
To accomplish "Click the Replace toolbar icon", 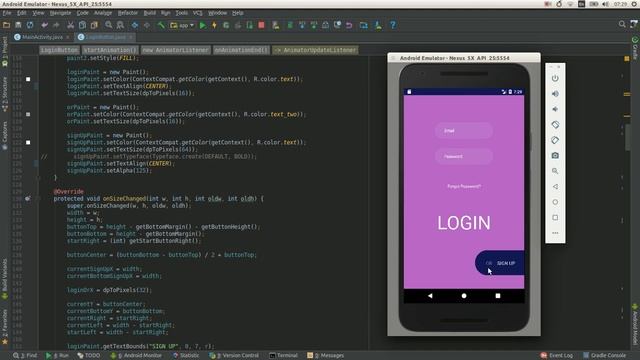I will 120,25.
